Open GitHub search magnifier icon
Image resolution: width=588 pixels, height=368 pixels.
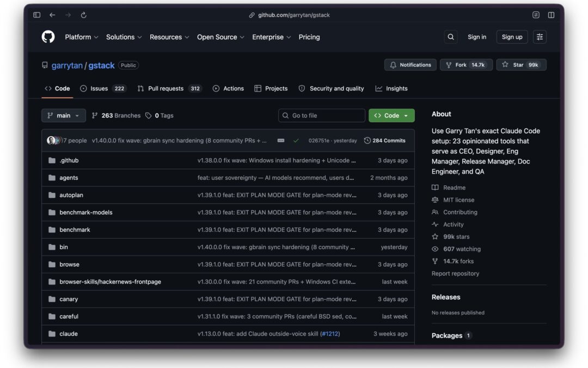(x=451, y=37)
